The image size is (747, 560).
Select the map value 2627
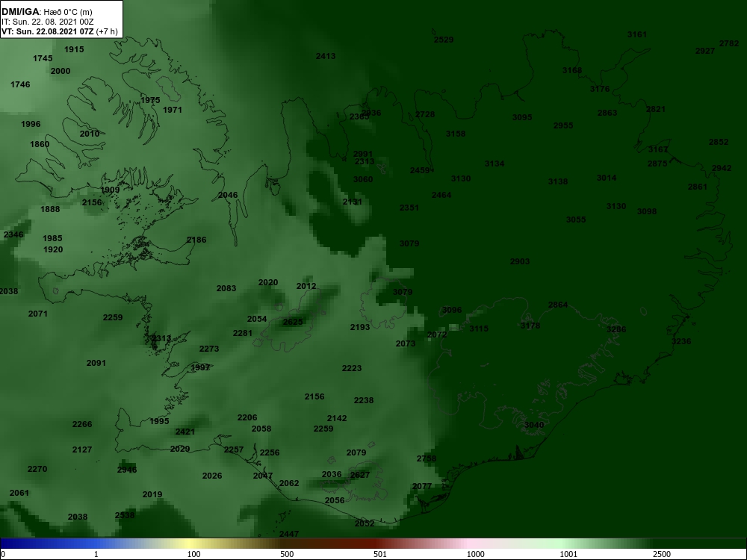tap(360, 475)
